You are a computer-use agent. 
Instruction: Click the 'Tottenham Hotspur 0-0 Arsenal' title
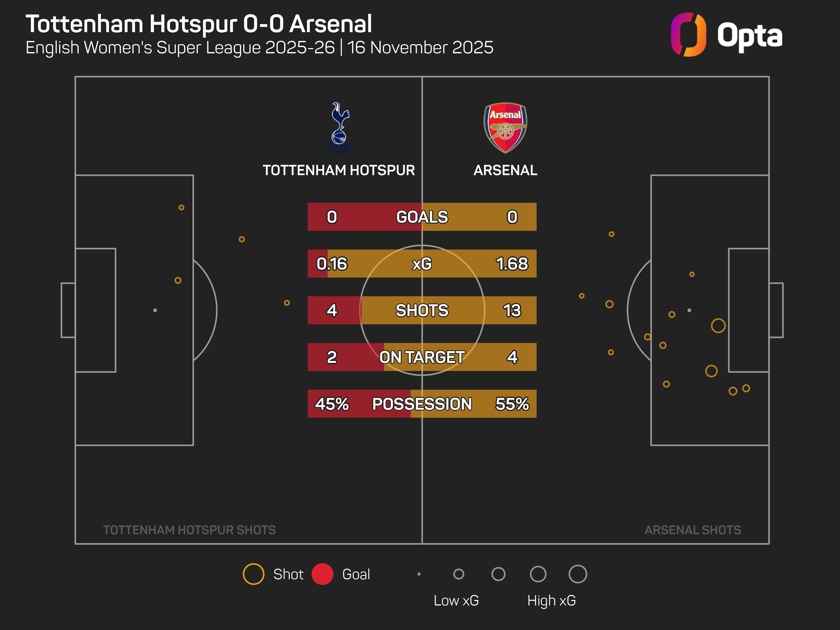199,24
